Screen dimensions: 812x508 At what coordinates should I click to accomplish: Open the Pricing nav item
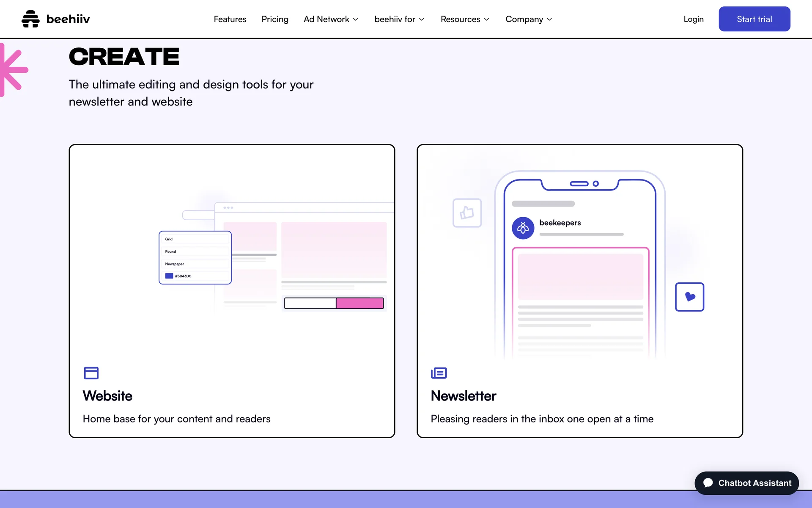pos(275,19)
